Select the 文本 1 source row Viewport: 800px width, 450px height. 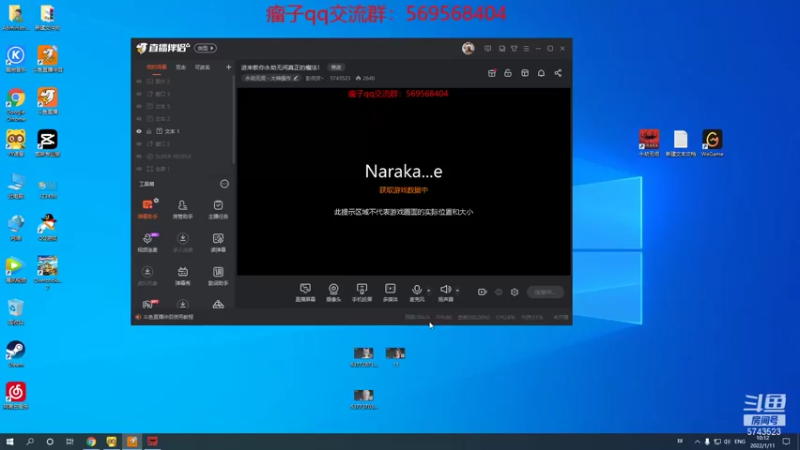click(x=183, y=131)
